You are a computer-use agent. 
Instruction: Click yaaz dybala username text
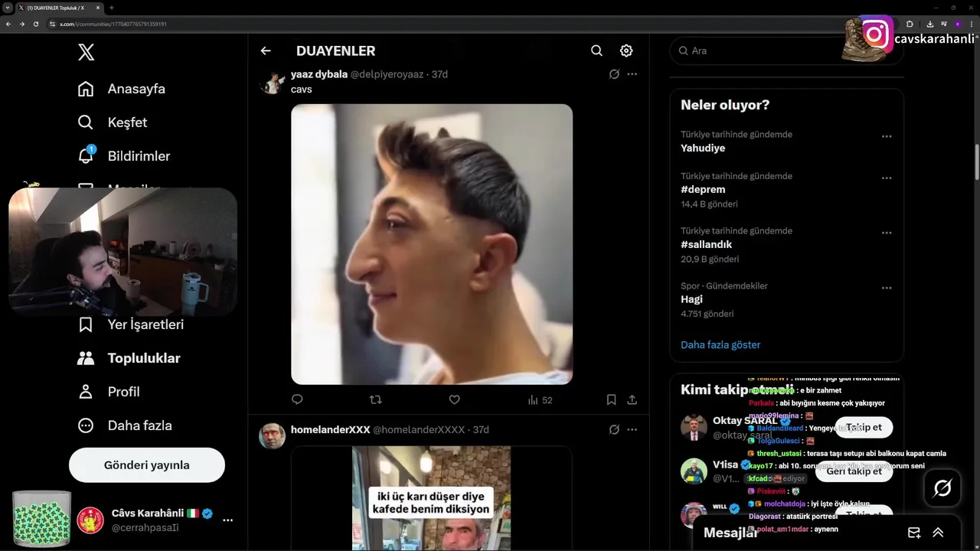click(x=319, y=74)
